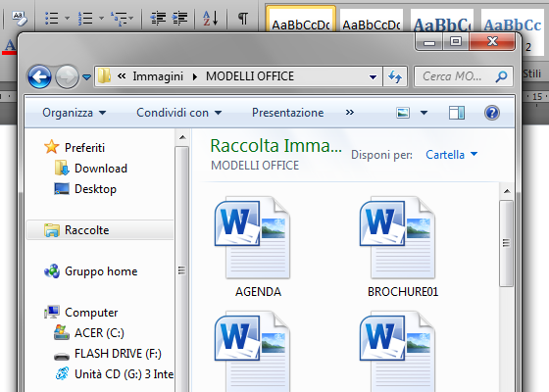
Task: Click file list scrollbar up arrow
Action: [507, 191]
